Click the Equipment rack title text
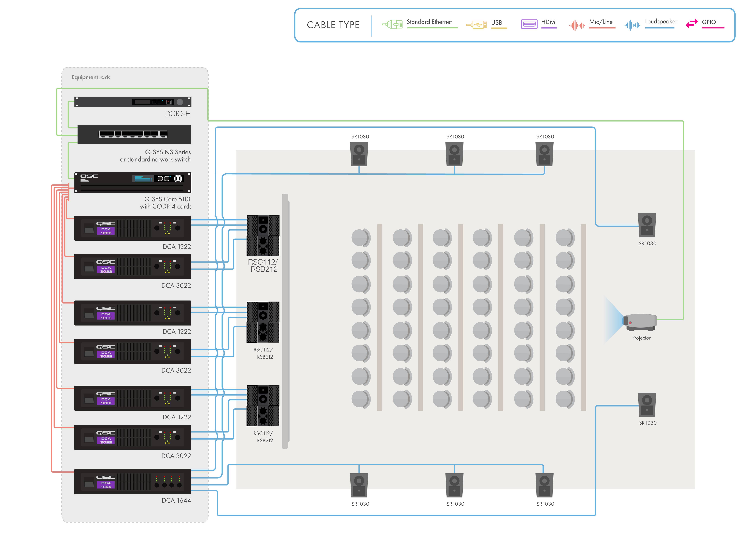The image size is (743, 560). coord(90,77)
